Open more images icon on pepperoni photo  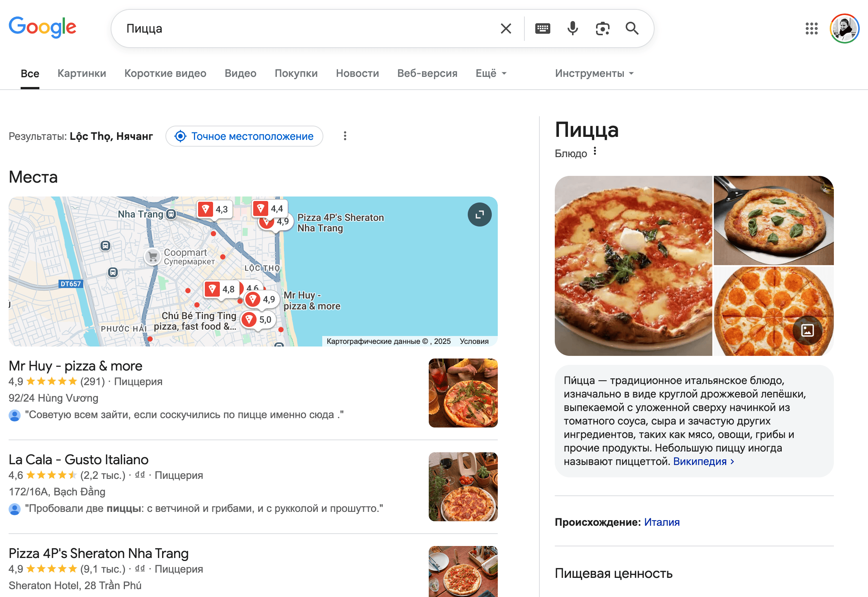pyautogui.click(x=807, y=330)
